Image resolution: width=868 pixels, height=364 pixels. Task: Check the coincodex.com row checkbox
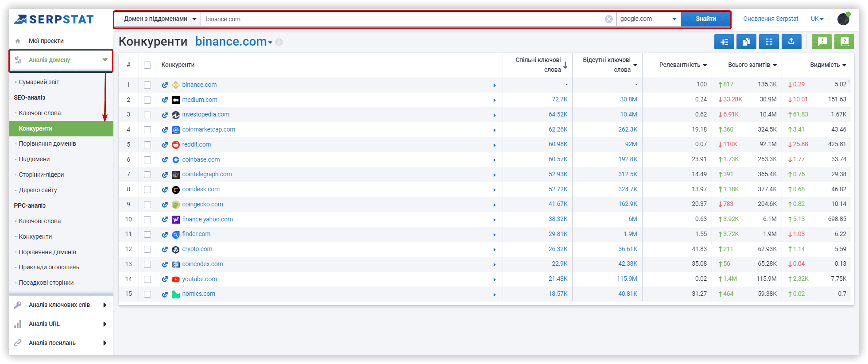pyautogui.click(x=147, y=264)
